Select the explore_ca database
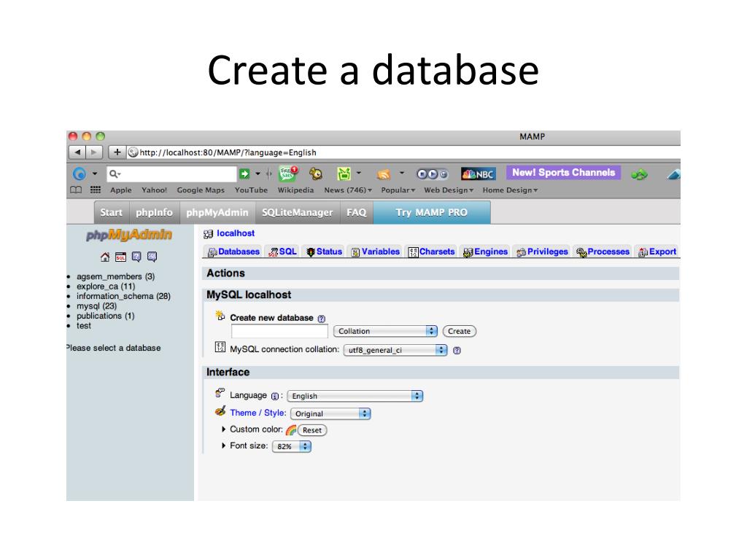 (106, 286)
